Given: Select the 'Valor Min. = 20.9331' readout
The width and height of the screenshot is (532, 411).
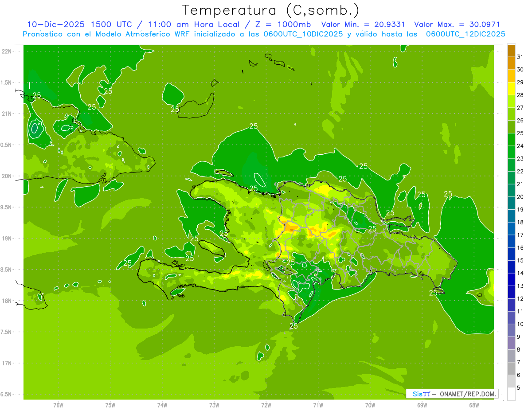Looking at the screenshot, I should coord(363,24).
